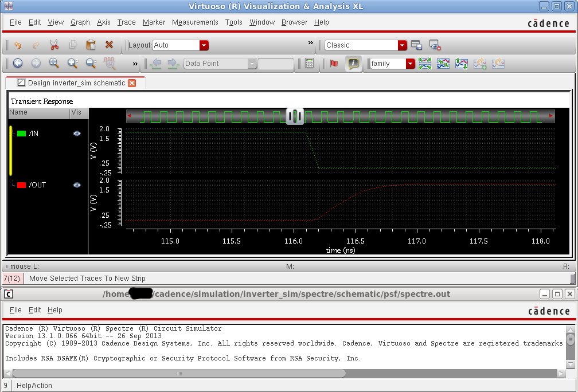
Task: Click the Combine Strips icon after family
Action: 443,64
